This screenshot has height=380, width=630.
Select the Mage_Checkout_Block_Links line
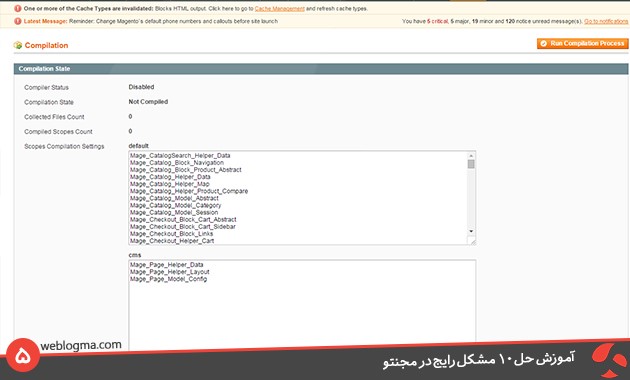(172, 234)
